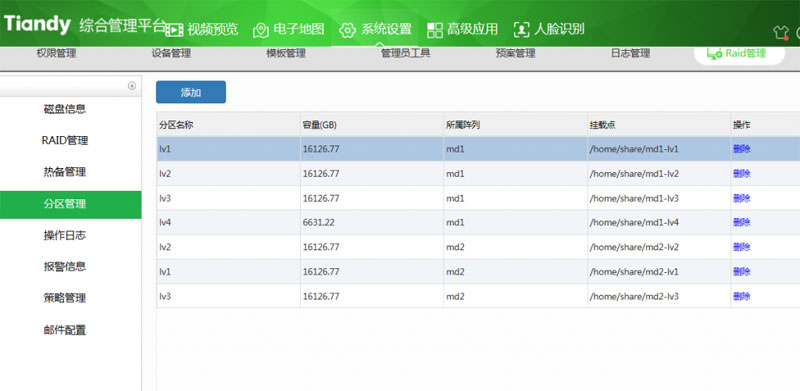Open the 设备管理 tab

point(171,53)
